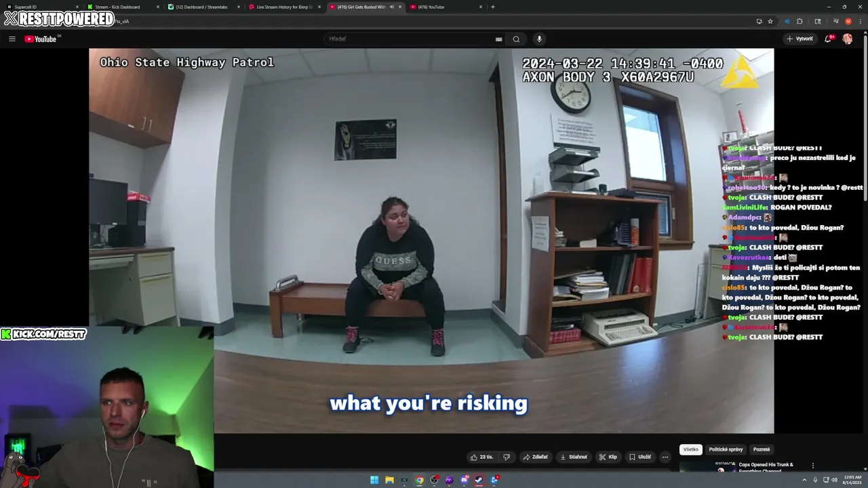The image size is (868, 488).
Task: Open Chrome profile M icon
Action: [848, 21]
